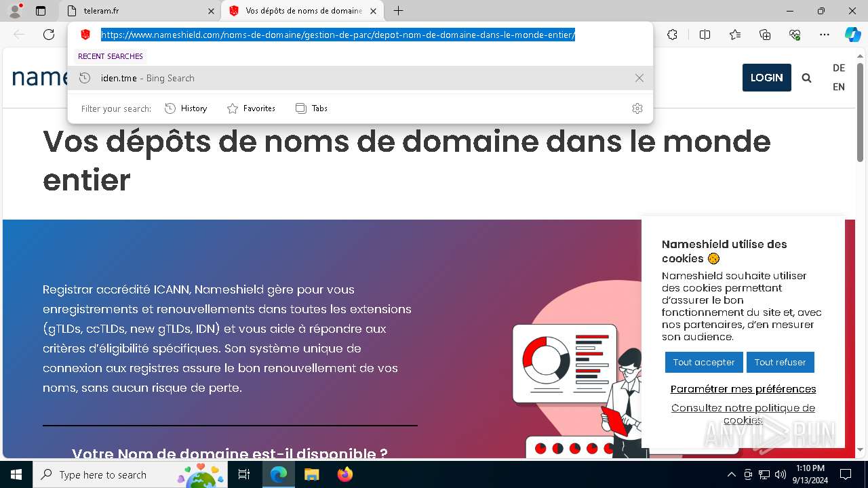Accept all cookies with Tout accepter
The image size is (868, 488).
tap(704, 362)
